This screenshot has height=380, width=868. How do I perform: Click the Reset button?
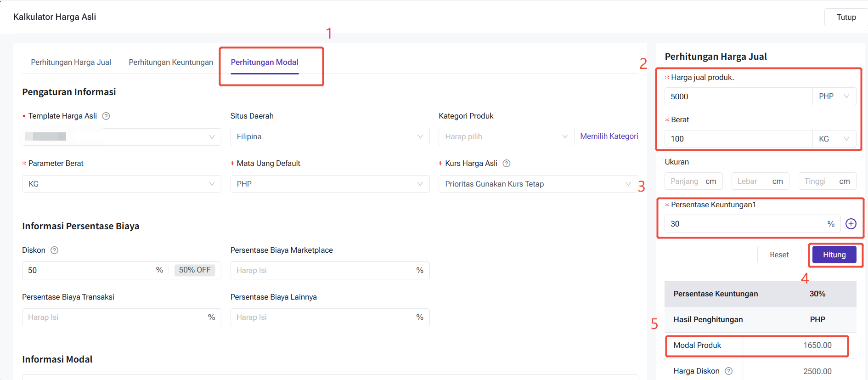coord(779,255)
